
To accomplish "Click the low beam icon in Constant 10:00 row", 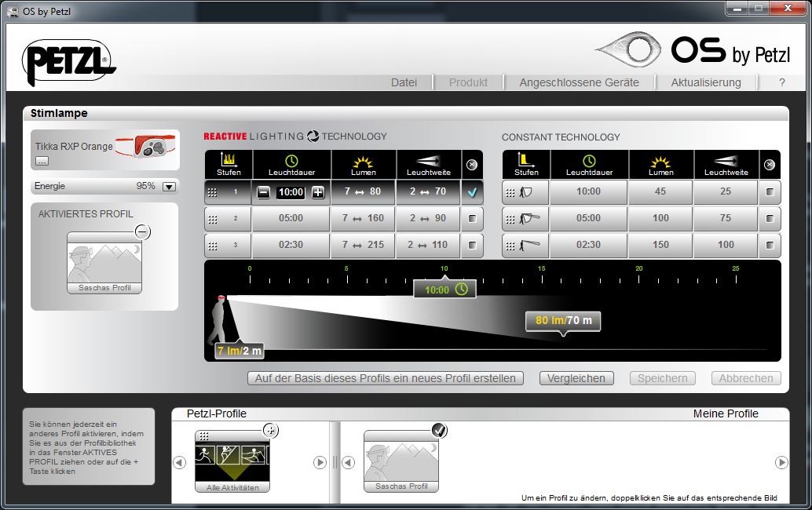I will pyautogui.click(x=526, y=192).
